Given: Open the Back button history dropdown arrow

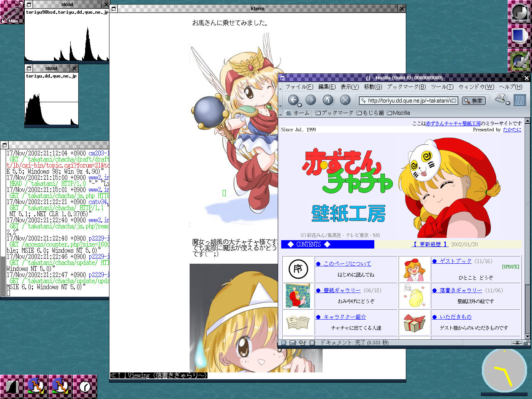Looking at the screenshot, I should [x=300, y=105].
